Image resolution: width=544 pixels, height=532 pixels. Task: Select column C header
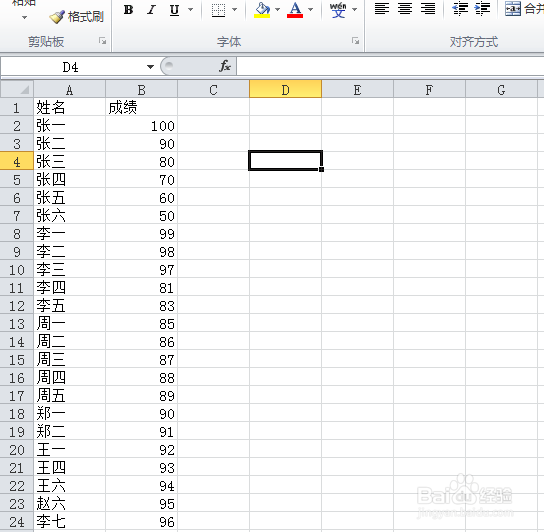pyautogui.click(x=213, y=90)
